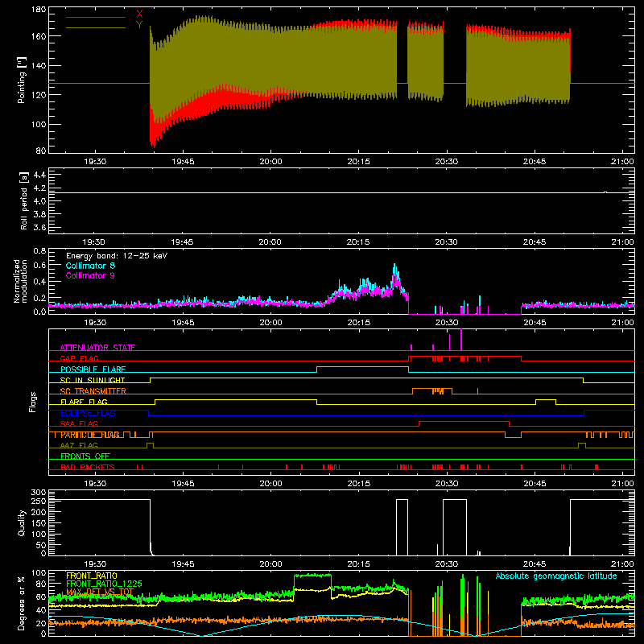Click the POSSIBLE_FLARE flag label

tap(93, 369)
